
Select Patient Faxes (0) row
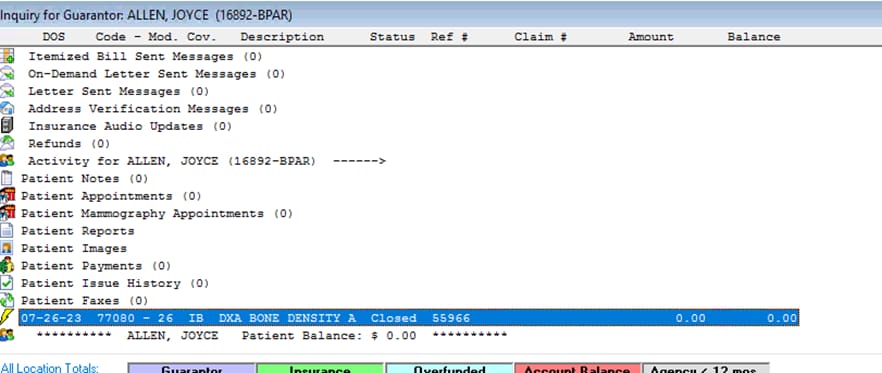click(84, 300)
